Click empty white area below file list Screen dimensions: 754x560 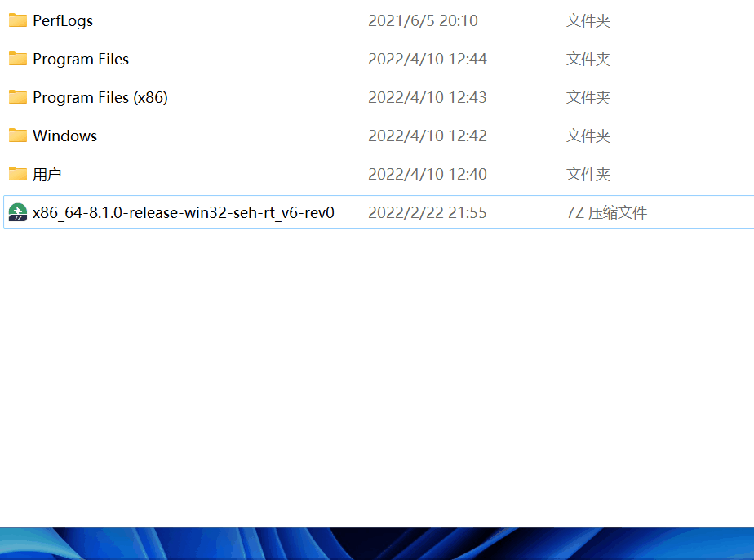pyautogui.click(x=377, y=376)
